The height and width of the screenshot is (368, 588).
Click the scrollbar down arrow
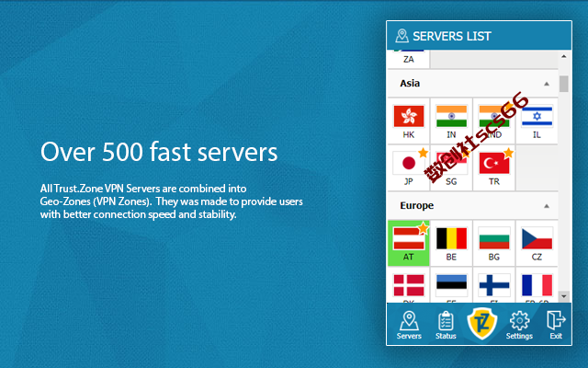click(564, 296)
